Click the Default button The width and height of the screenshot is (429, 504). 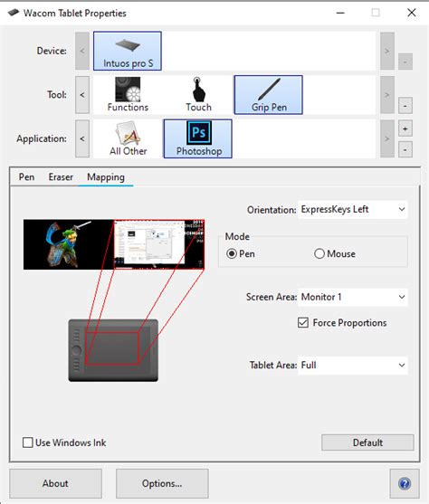pyautogui.click(x=367, y=442)
